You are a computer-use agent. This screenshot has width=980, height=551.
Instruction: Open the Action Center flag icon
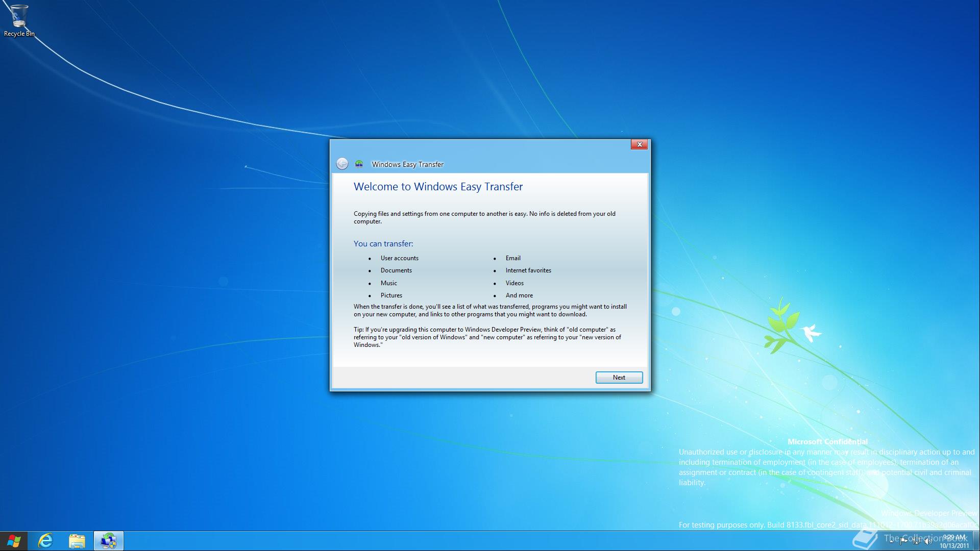click(903, 541)
